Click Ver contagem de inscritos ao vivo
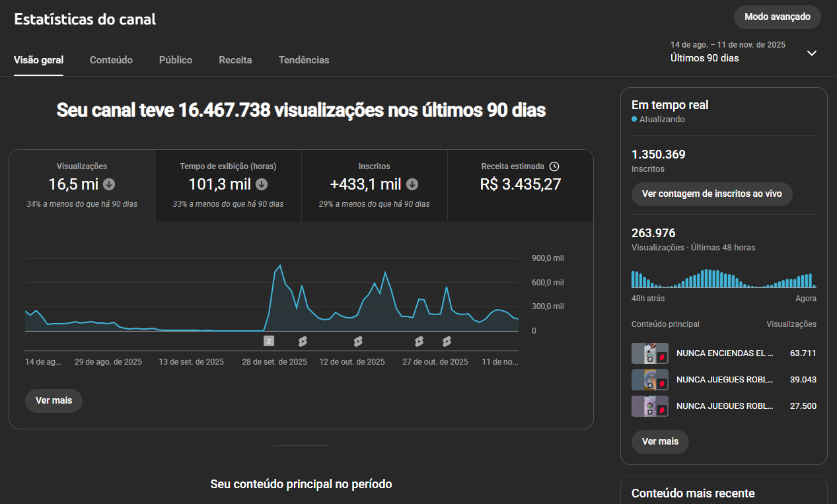The width and height of the screenshot is (837, 504). click(711, 194)
